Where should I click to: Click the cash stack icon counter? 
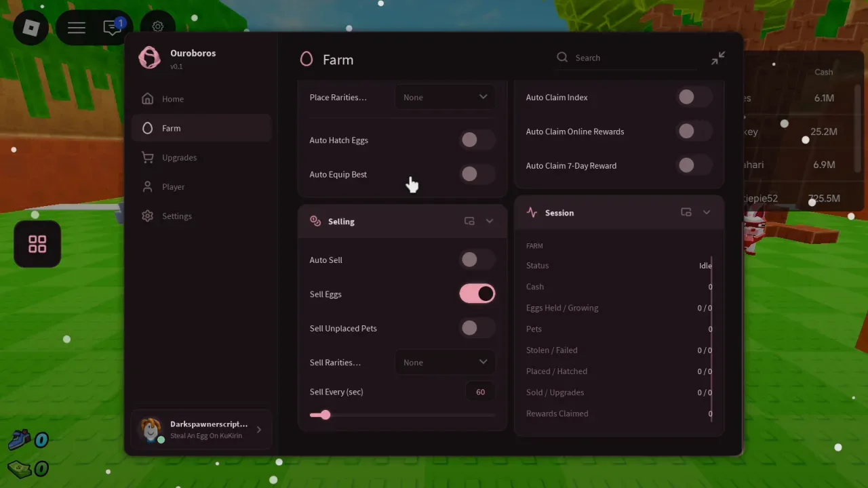coord(20,468)
